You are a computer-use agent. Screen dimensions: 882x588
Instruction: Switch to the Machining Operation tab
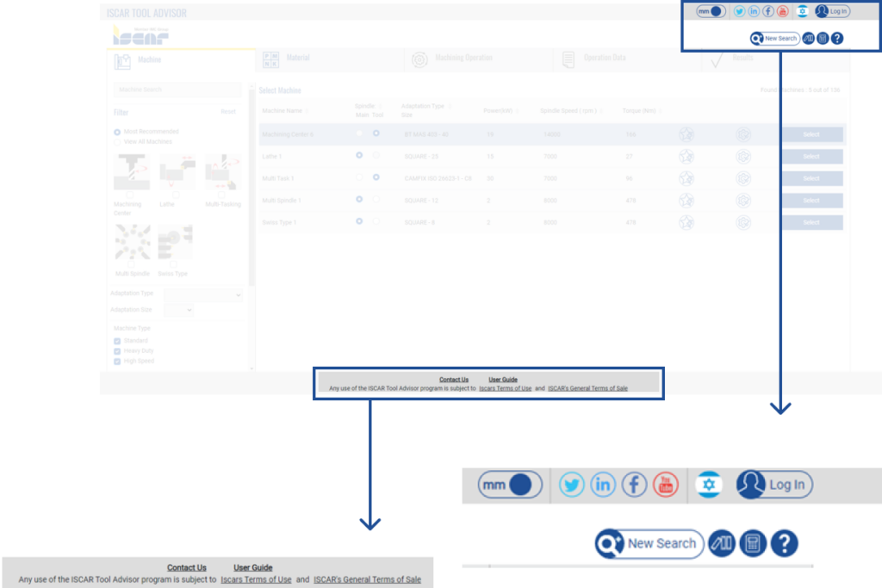(x=478, y=59)
